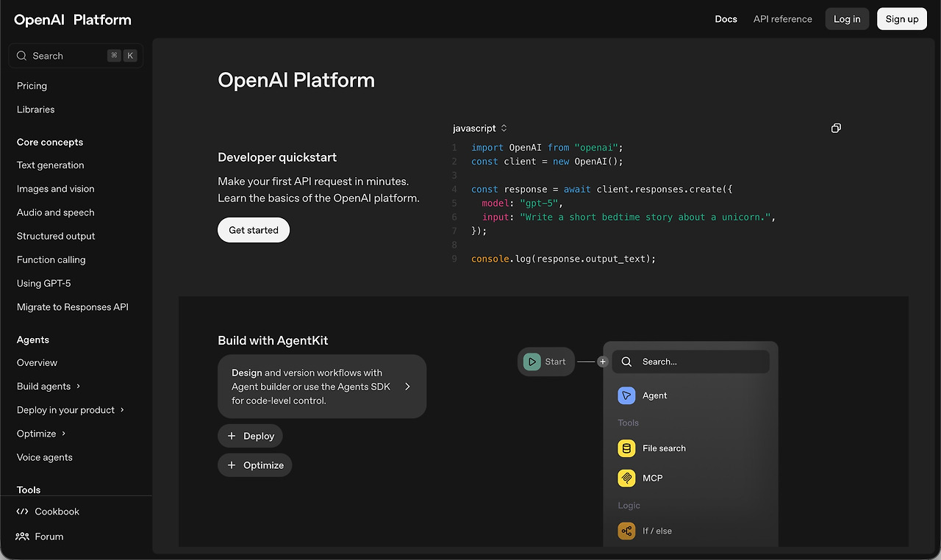Open Structured output page
Viewport: 941px width, 560px height.
pyautogui.click(x=56, y=236)
